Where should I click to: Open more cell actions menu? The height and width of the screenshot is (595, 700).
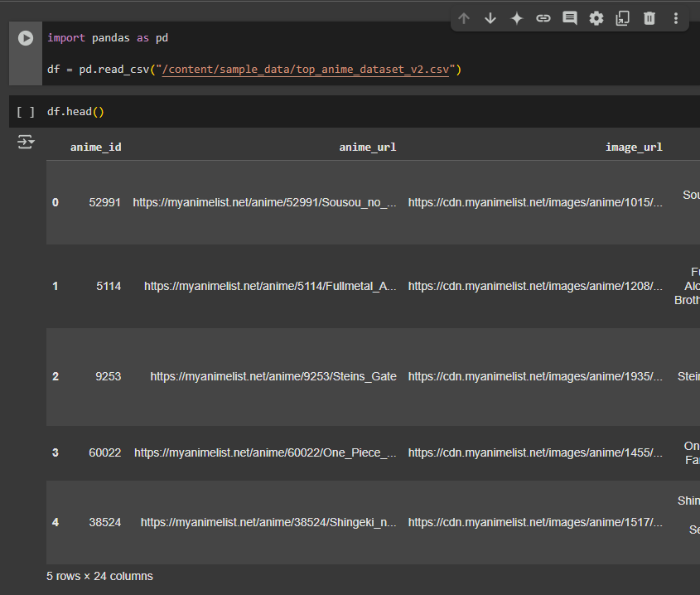[676, 18]
